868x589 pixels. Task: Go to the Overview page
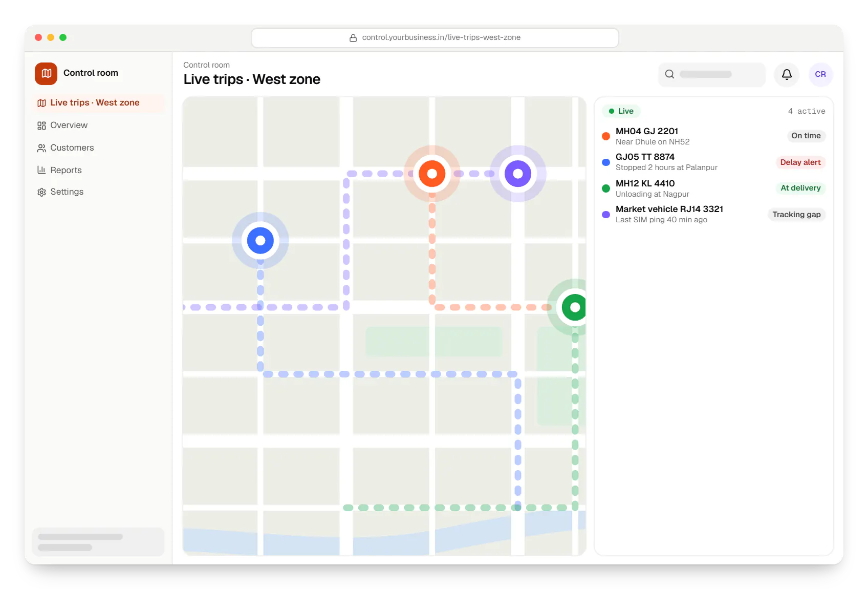(x=98, y=125)
